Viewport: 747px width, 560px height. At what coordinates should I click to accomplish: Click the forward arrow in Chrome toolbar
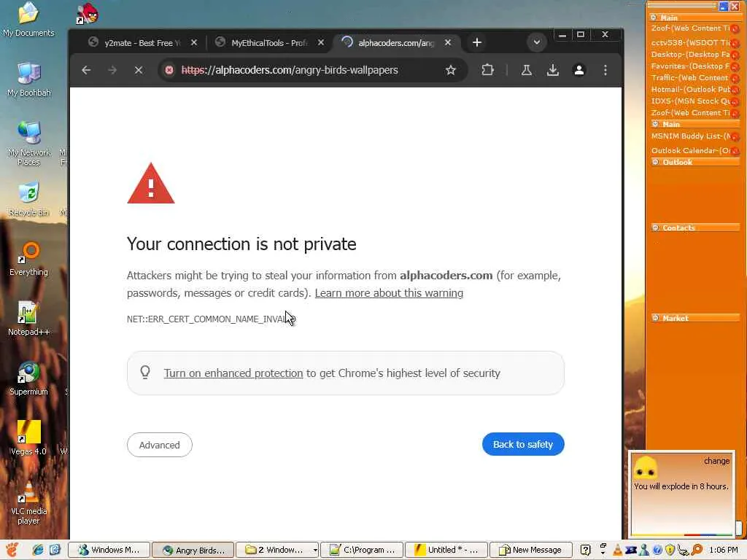pyautogui.click(x=112, y=71)
